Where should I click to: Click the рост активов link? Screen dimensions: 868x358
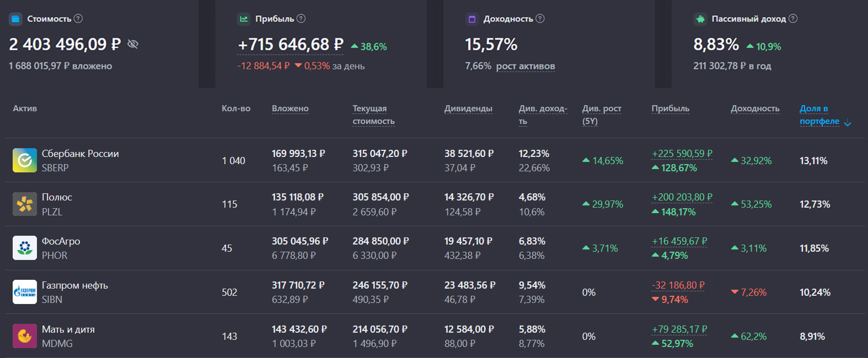click(x=526, y=66)
